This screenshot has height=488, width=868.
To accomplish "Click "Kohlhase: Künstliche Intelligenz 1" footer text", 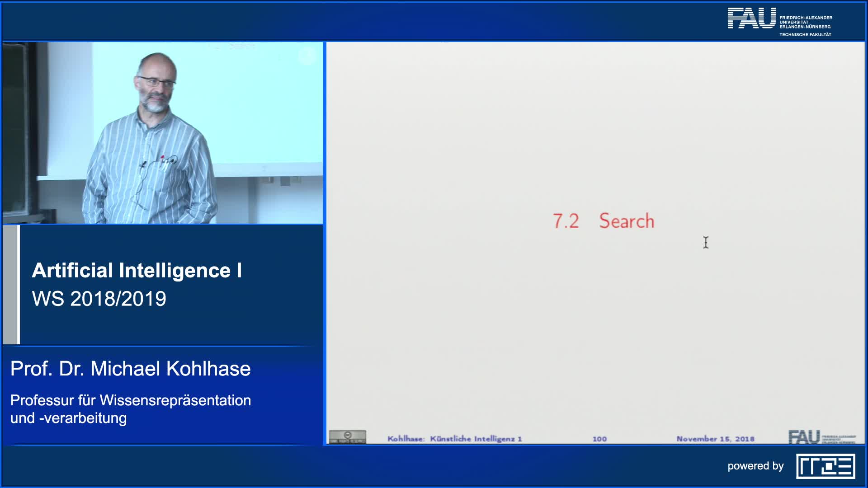I will tap(454, 439).
